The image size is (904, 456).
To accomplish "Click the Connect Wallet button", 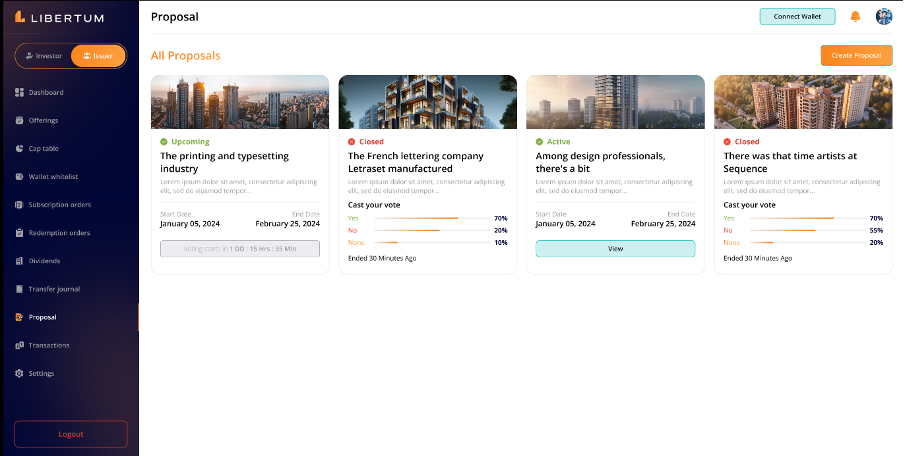I will click(797, 17).
